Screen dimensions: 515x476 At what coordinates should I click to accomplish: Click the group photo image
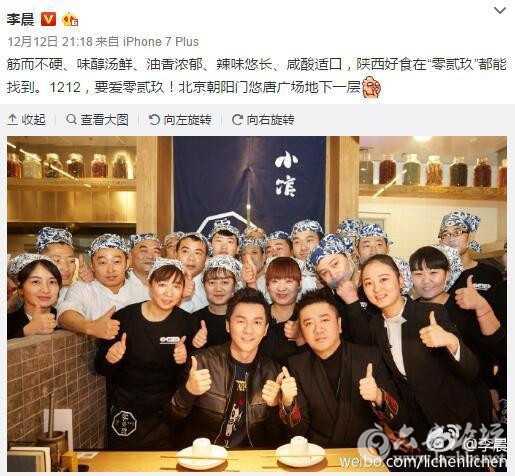tap(257, 304)
